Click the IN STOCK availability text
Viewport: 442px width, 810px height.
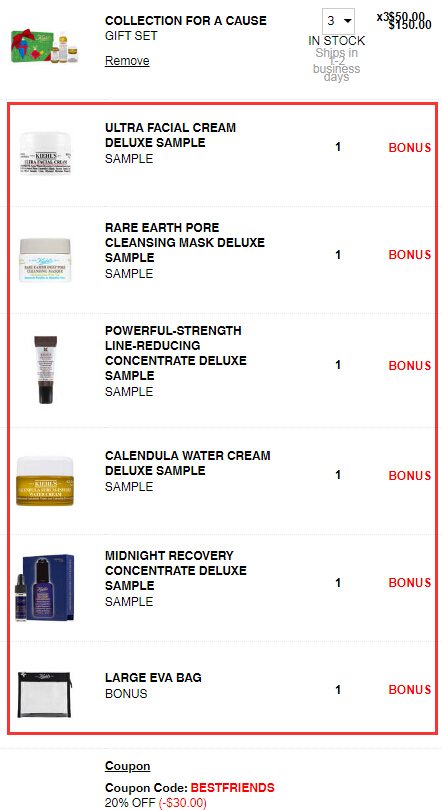(337, 41)
